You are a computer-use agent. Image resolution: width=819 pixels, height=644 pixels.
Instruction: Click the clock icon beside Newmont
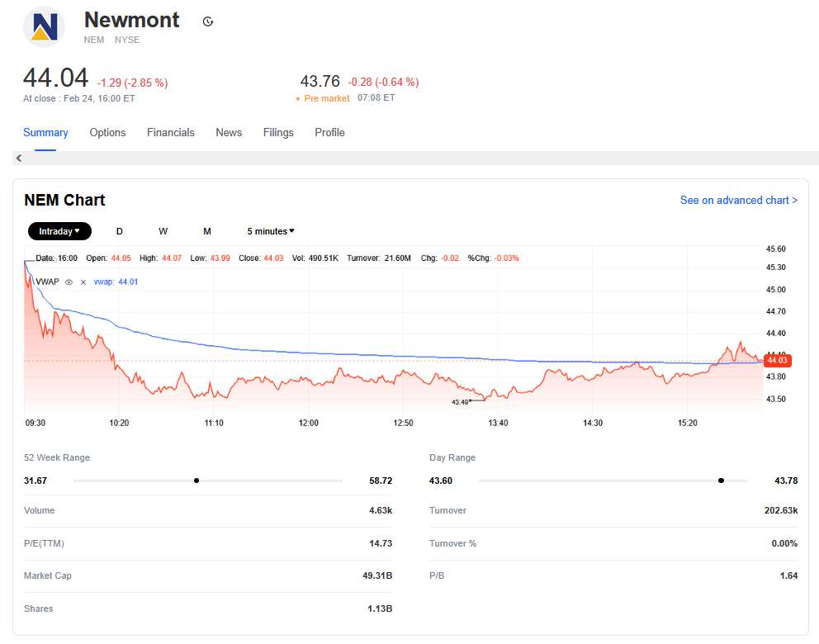208,21
